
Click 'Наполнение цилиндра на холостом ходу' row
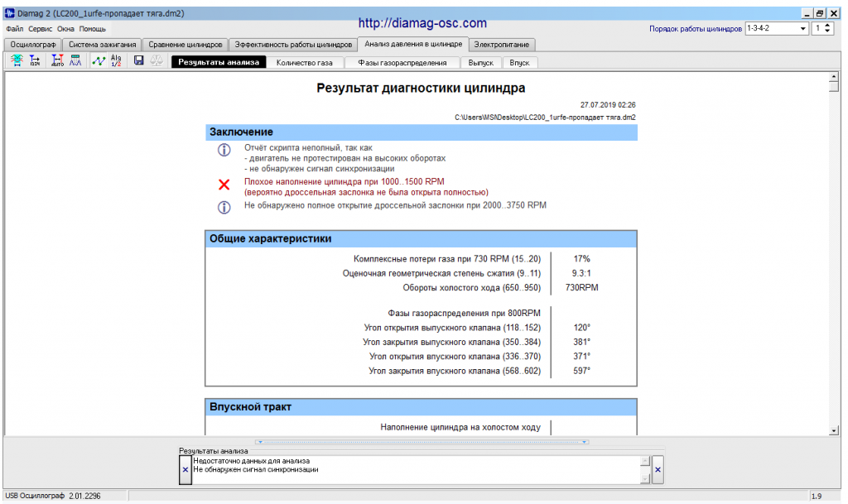click(x=460, y=427)
